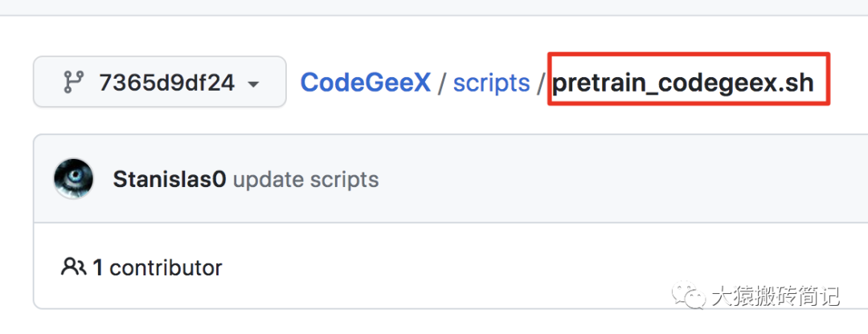
Task: Open the Stanislas0 user profile link
Action: pyautogui.click(x=170, y=179)
